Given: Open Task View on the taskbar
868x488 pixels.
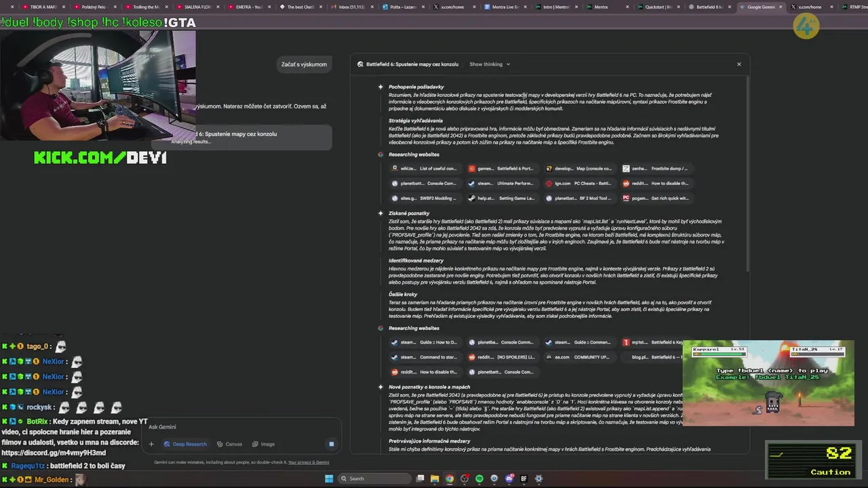Looking at the screenshot, I should [x=420, y=479].
